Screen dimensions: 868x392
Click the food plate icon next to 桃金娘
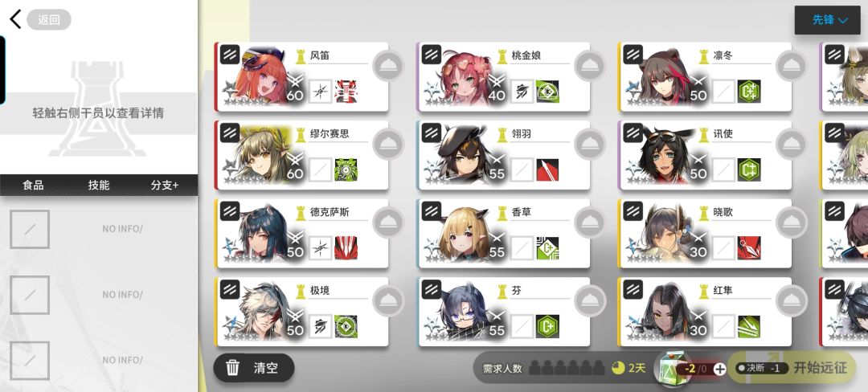[x=590, y=67]
